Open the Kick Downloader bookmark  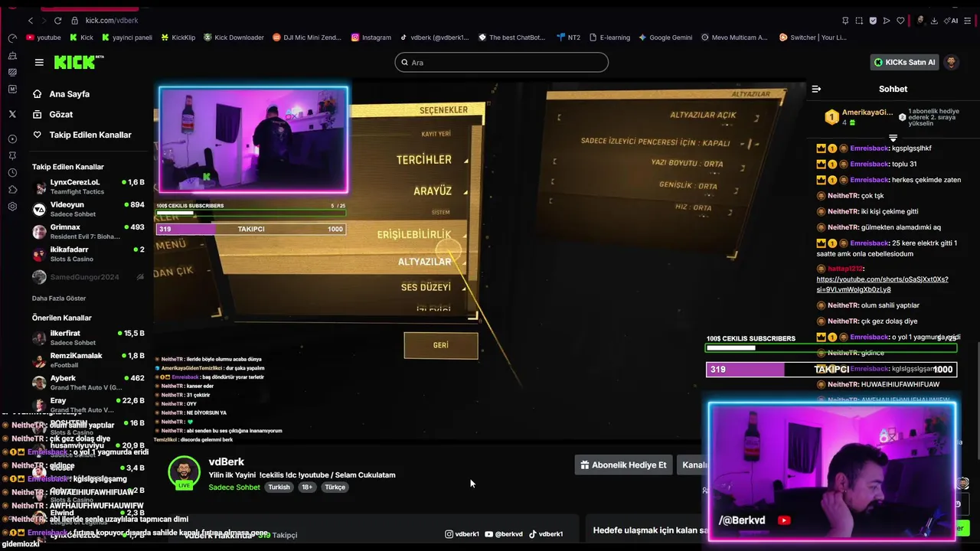click(x=234, y=37)
